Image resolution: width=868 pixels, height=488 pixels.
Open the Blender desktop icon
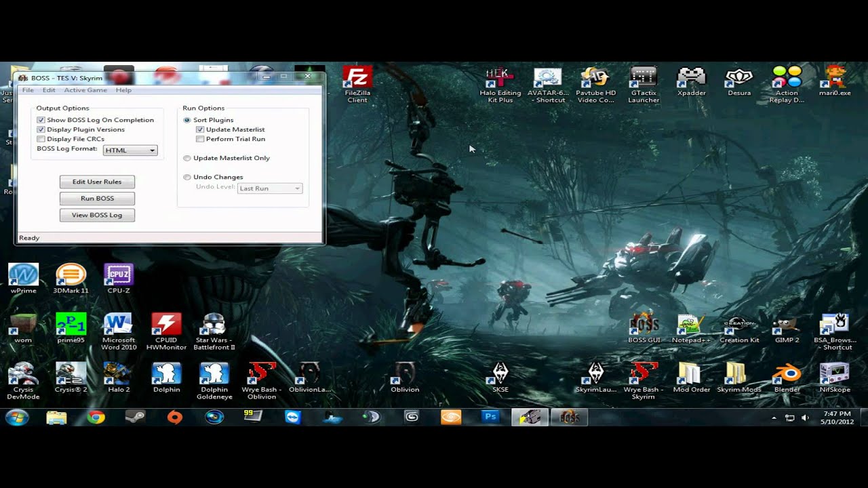[x=787, y=378]
